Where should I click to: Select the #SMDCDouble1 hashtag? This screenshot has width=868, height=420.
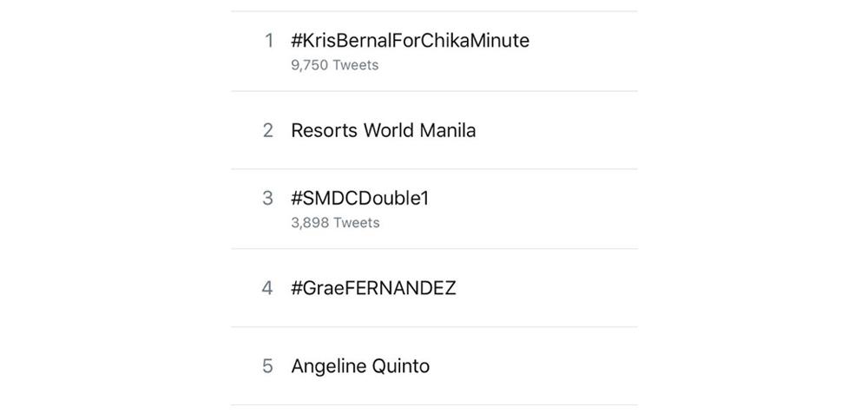360,199
